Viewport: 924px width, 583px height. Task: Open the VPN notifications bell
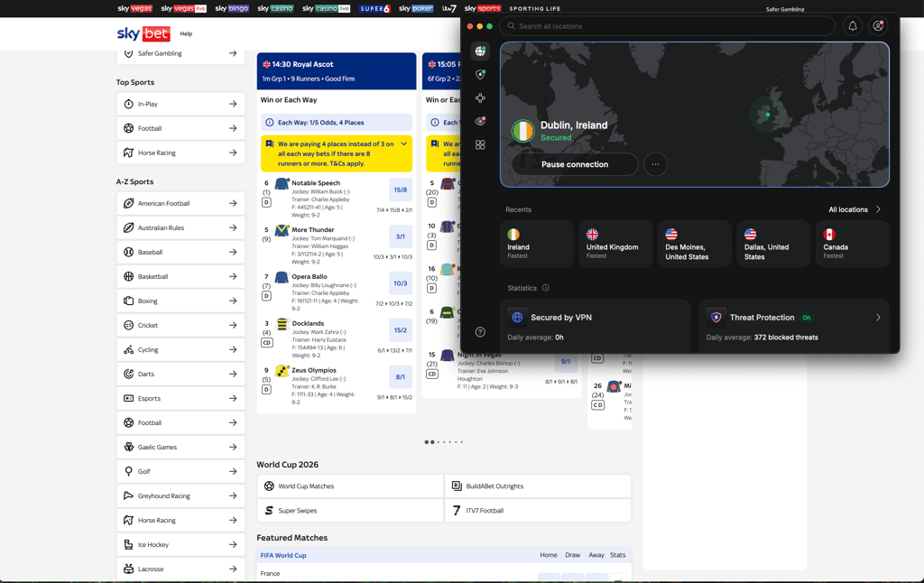(852, 26)
